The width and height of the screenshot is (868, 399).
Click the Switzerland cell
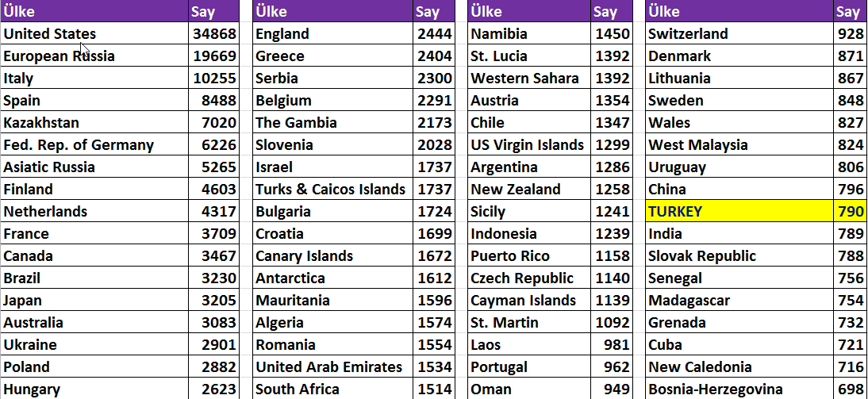tap(739, 33)
